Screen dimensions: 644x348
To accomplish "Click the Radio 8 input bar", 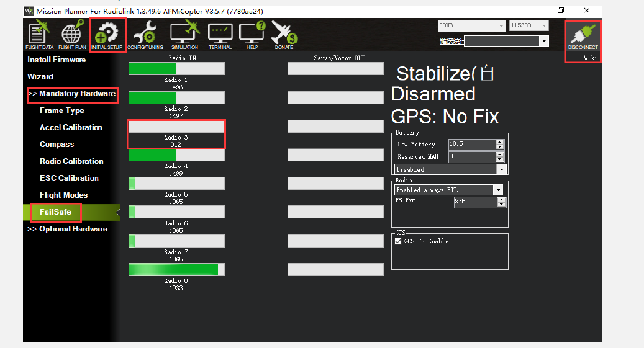I will (x=176, y=270).
